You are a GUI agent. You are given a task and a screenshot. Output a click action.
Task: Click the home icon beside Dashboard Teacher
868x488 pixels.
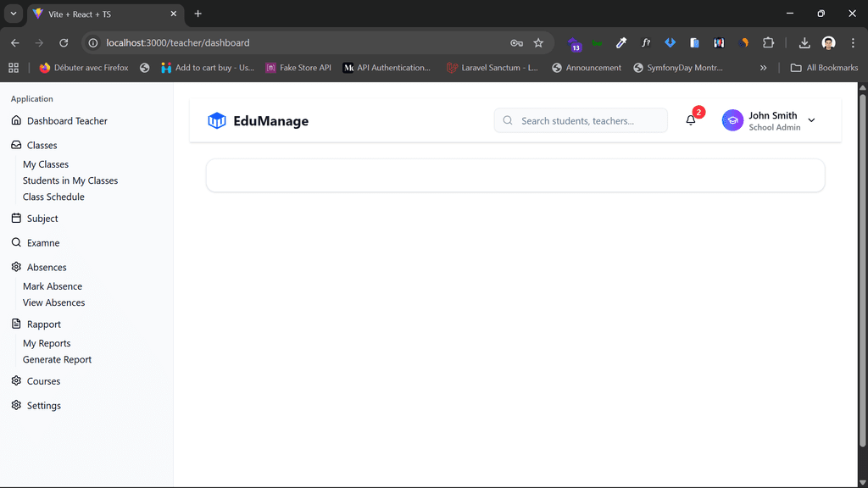click(x=16, y=120)
